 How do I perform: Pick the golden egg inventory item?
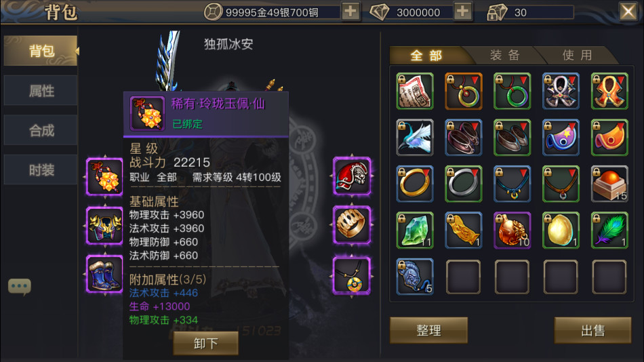pyautogui.click(x=561, y=230)
